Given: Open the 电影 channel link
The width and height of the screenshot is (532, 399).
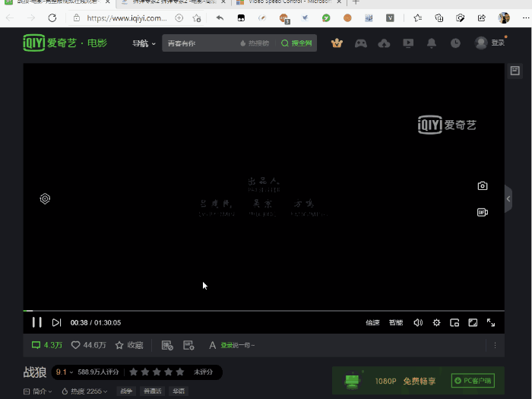Looking at the screenshot, I should [x=97, y=43].
